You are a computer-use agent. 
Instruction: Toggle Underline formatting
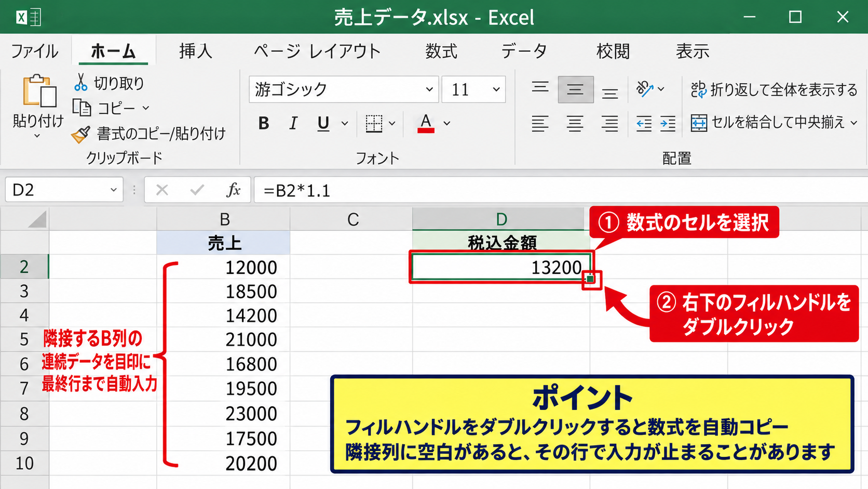(323, 123)
